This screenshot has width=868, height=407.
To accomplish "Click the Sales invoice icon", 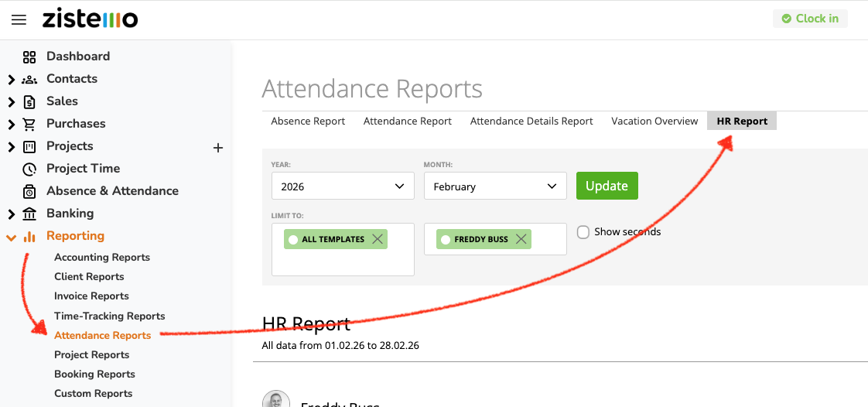I will pos(29,101).
